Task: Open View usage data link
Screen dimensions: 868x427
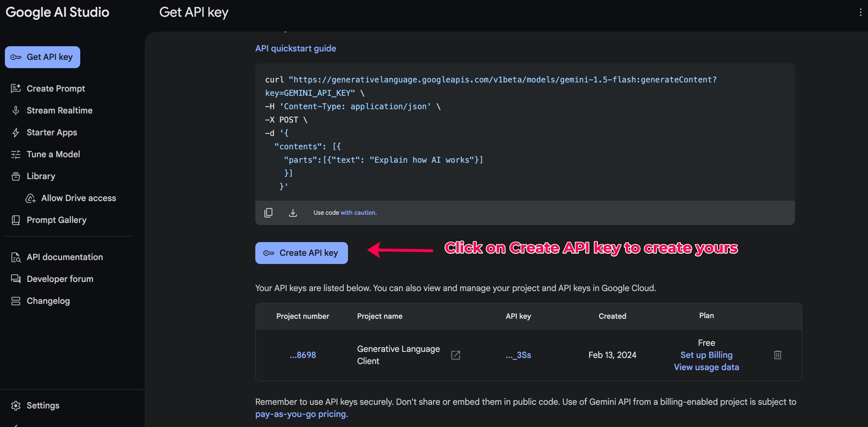Action: 706,367
